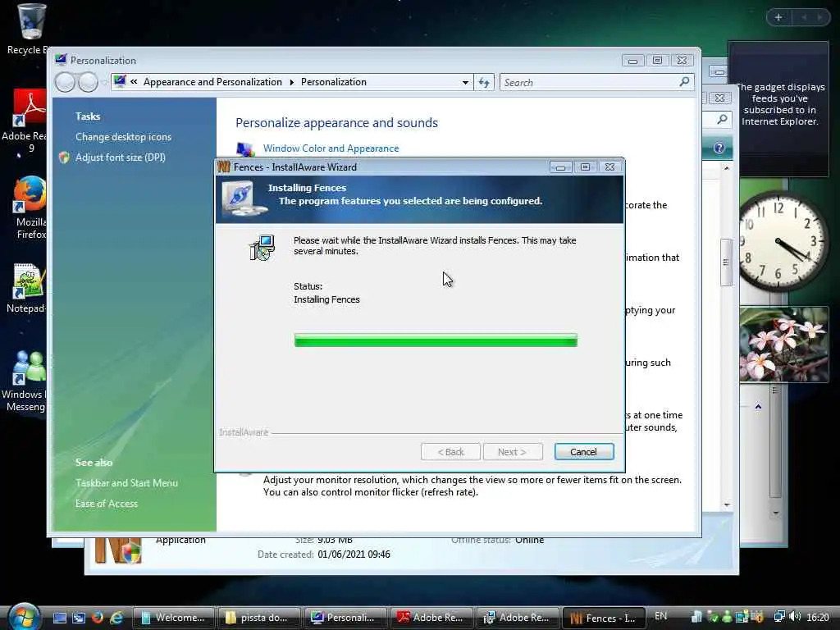Click the control panel icon in address bar
This screenshot has width=840, height=630.
120,81
